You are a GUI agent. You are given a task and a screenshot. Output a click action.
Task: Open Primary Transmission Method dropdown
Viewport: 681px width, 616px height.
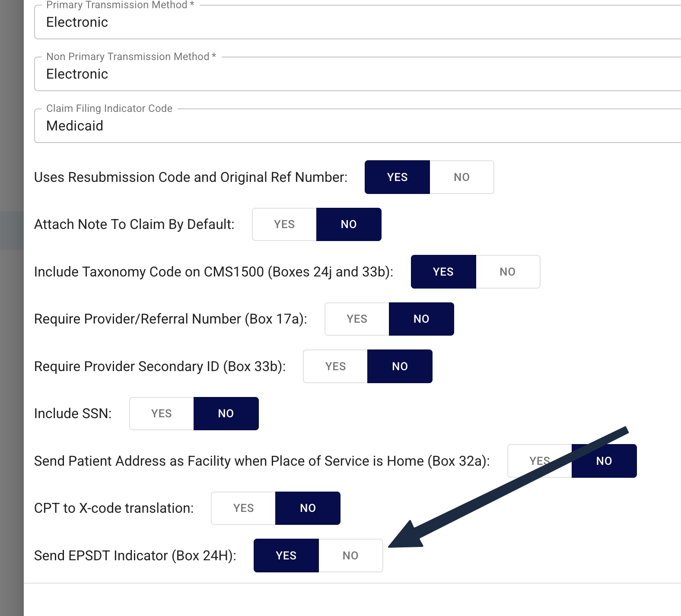point(357,22)
